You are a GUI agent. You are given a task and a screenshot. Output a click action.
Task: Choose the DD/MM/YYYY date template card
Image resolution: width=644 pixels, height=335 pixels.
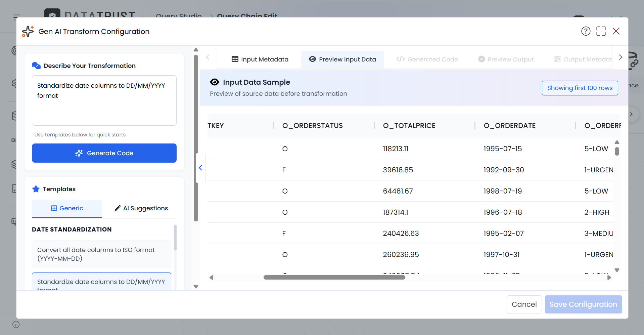[x=101, y=282]
